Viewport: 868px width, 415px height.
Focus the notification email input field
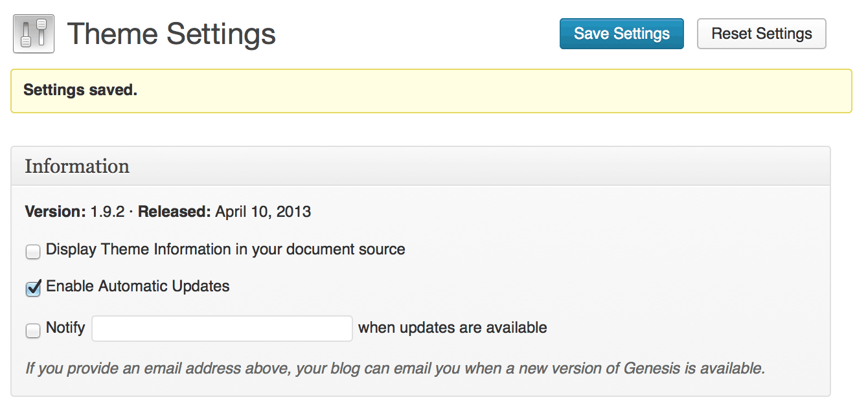[x=222, y=328]
